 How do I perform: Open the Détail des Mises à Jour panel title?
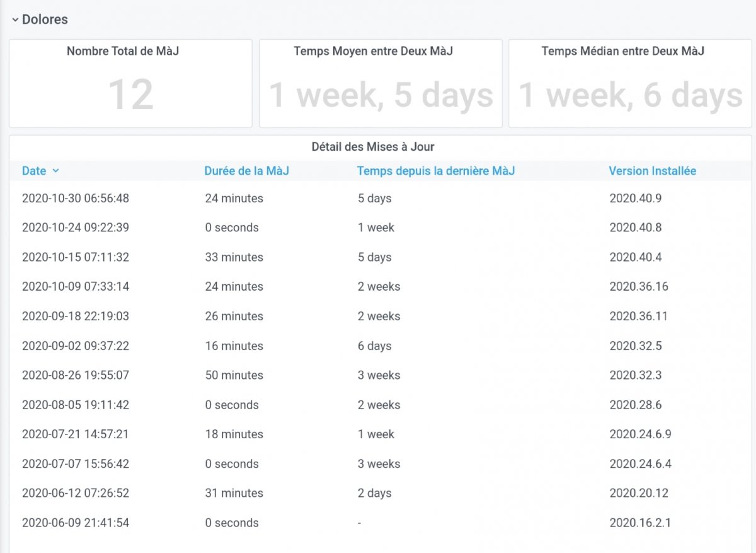coord(373,147)
